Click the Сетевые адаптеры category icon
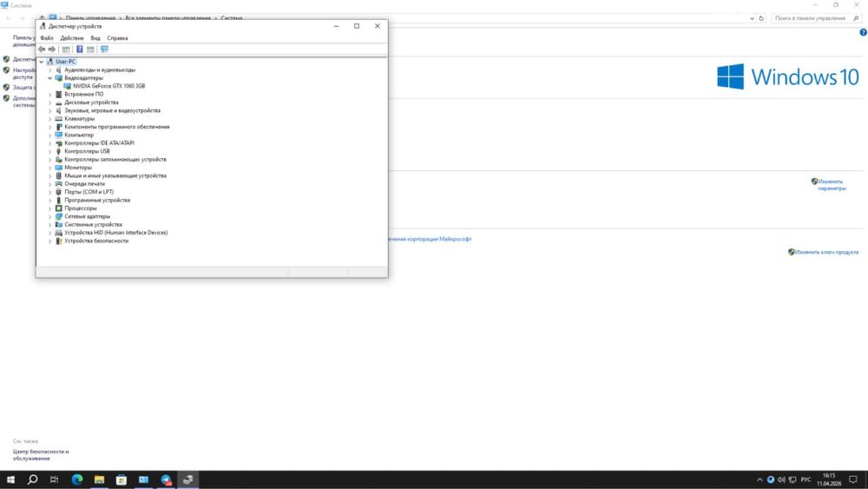The image size is (868, 489). [x=59, y=216]
